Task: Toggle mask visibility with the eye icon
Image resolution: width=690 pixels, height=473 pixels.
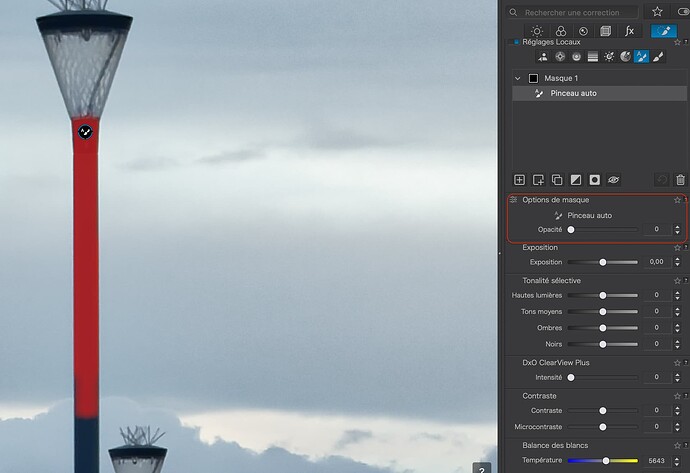Action: (614, 180)
